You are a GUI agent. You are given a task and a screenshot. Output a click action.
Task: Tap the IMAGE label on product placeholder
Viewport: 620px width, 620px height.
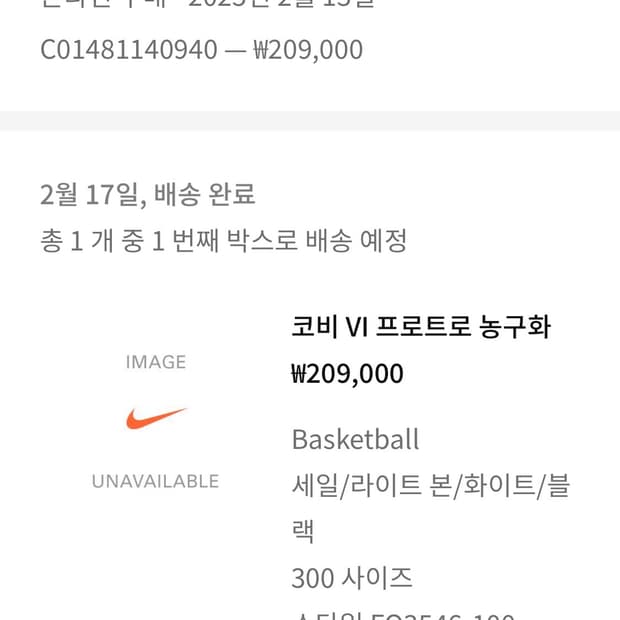pyautogui.click(x=156, y=362)
